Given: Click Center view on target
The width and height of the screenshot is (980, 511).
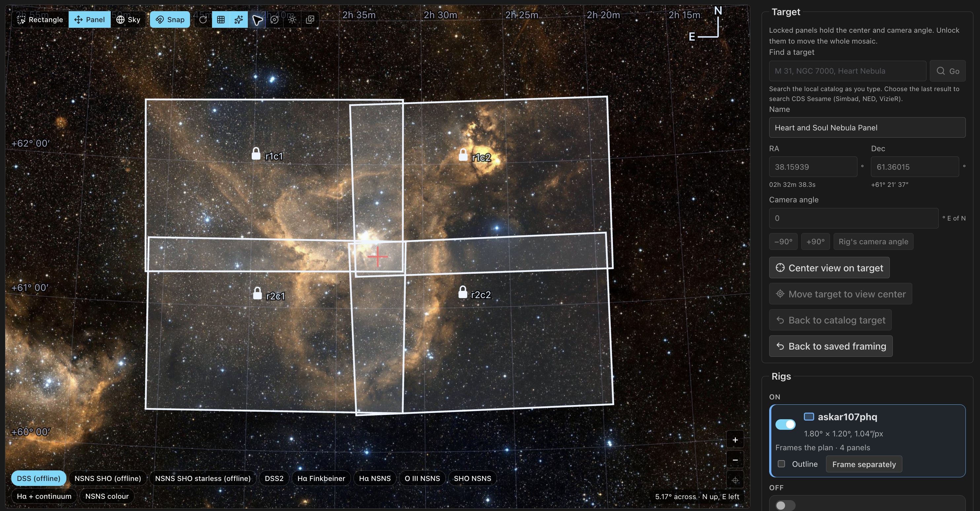Looking at the screenshot, I should coord(829,268).
